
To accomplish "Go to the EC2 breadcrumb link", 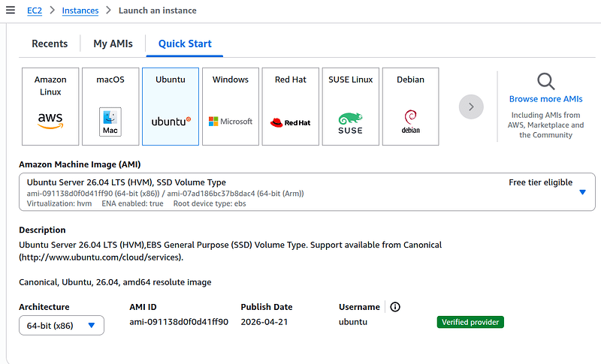I will point(35,11).
